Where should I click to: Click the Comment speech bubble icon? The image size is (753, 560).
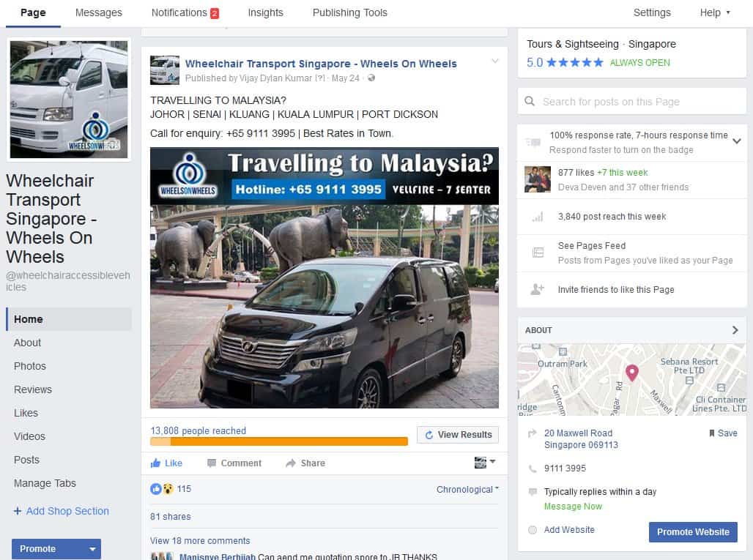[x=212, y=463]
